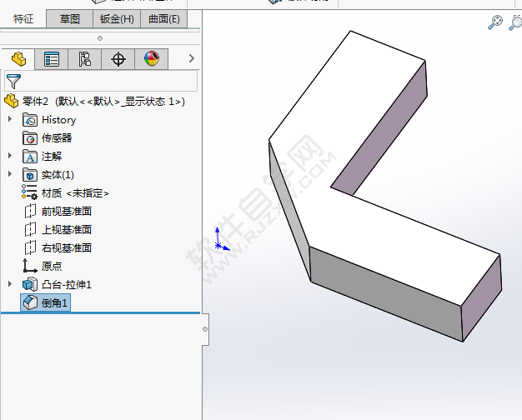Click the Zoom to Fit magnifier icon
Screen dimensions: 522x420
(x=495, y=22)
